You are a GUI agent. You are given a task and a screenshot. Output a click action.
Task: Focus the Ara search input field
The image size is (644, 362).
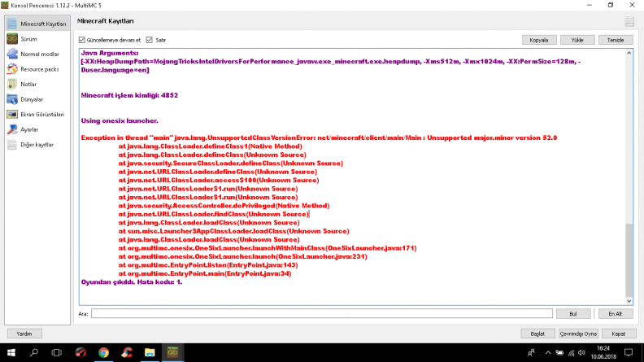coord(321,313)
